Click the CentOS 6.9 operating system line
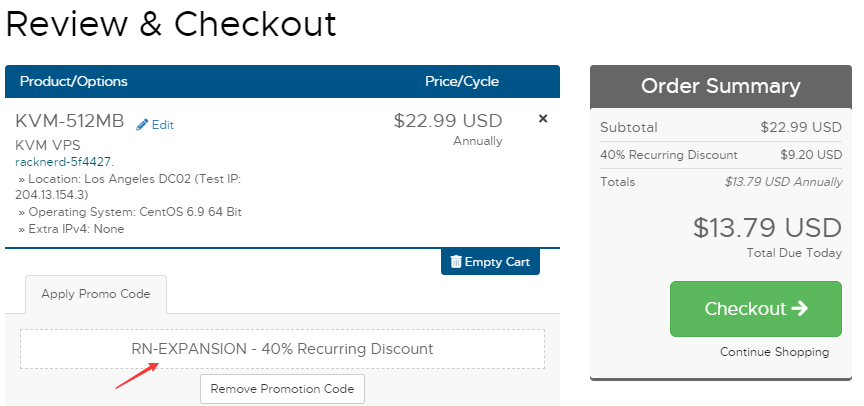 pos(130,212)
